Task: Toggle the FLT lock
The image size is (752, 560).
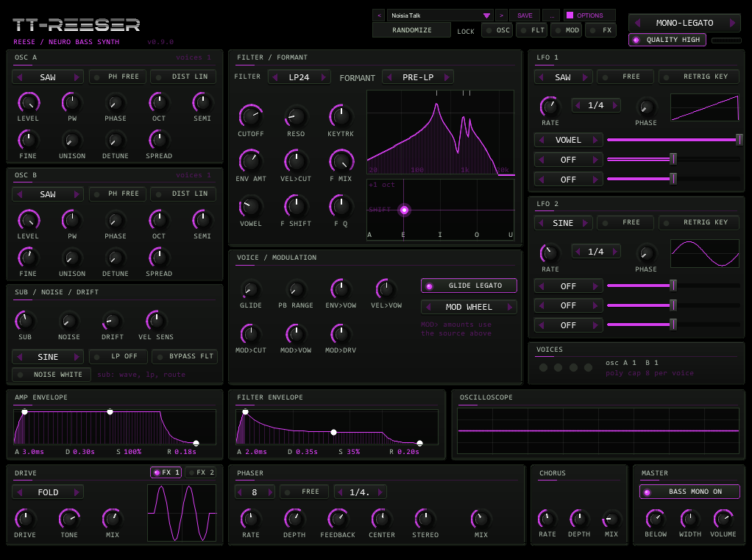Action: (532, 30)
